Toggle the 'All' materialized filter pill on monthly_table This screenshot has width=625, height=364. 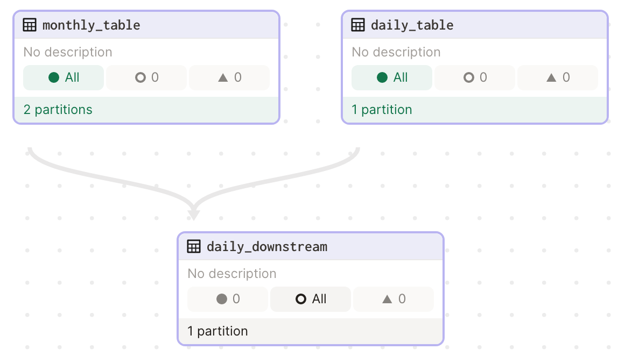[x=63, y=77]
